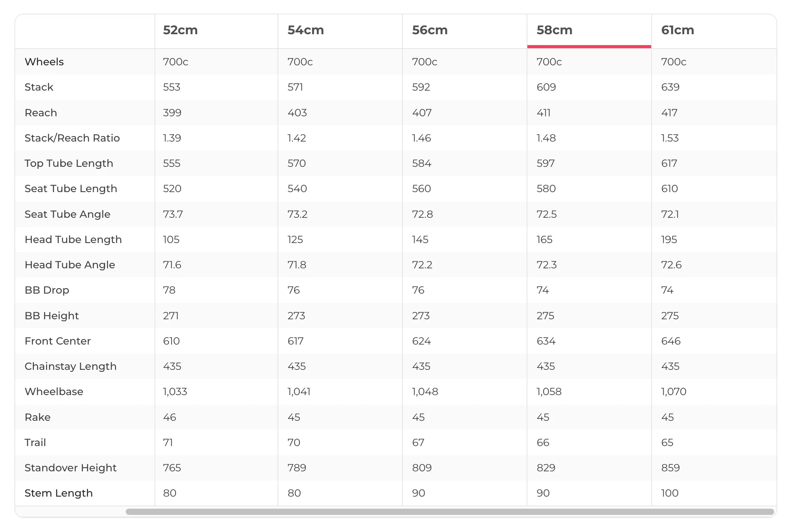This screenshot has height=532, width=787.
Task: Click the 58cm Trail value 66
Action: pyautogui.click(x=543, y=443)
